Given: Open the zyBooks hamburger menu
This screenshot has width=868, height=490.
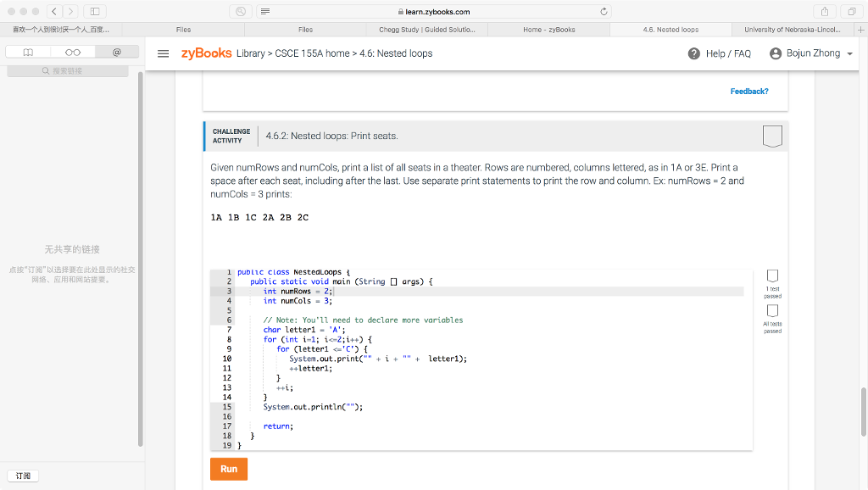Looking at the screenshot, I should (164, 53).
